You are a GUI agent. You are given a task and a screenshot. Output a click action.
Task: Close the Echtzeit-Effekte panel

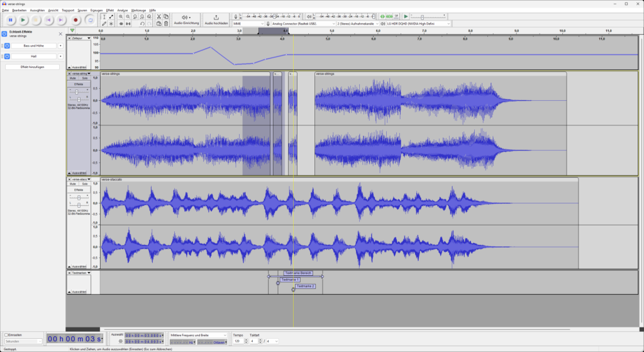click(60, 34)
